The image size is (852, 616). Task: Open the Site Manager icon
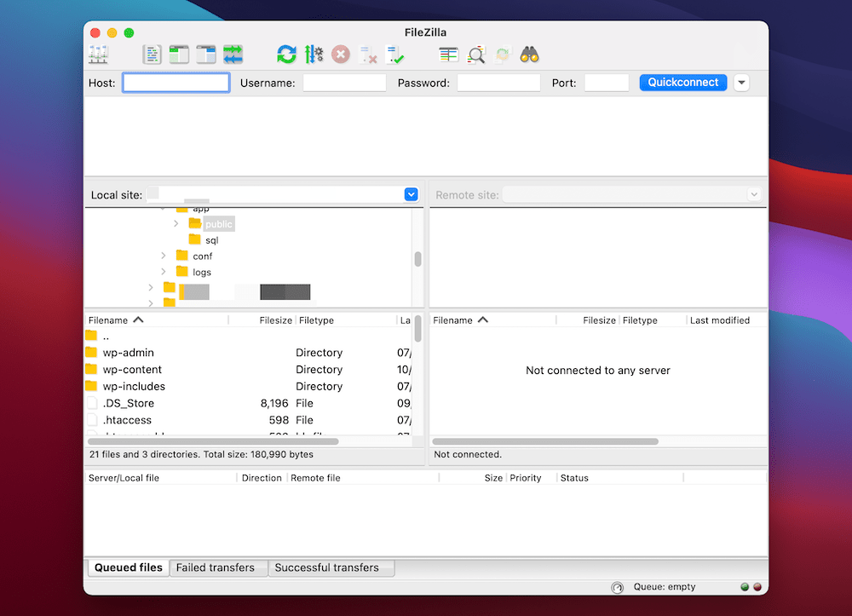[98, 55]
